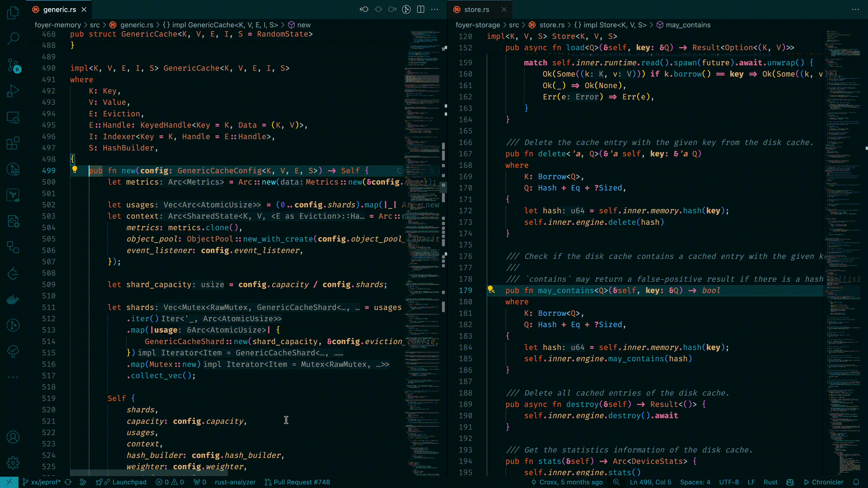
Task: Switch to the store.rs tab
Action: coord(476,9)
